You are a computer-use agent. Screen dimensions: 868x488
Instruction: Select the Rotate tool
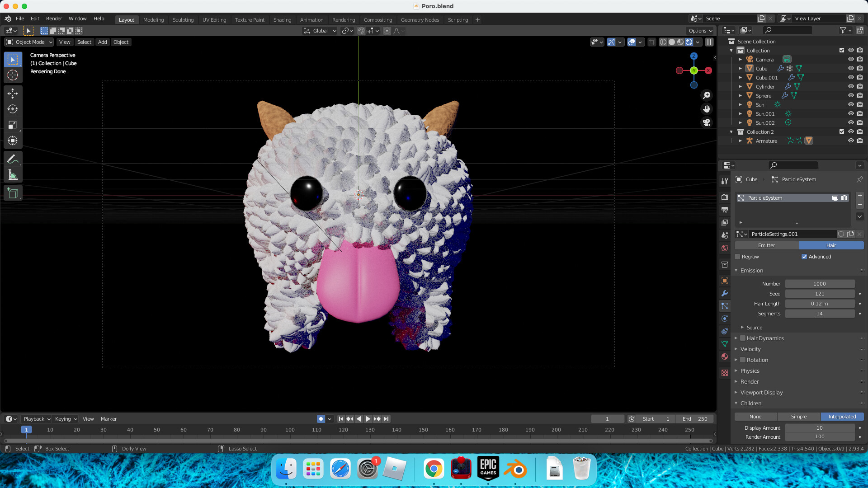[13, 109]
